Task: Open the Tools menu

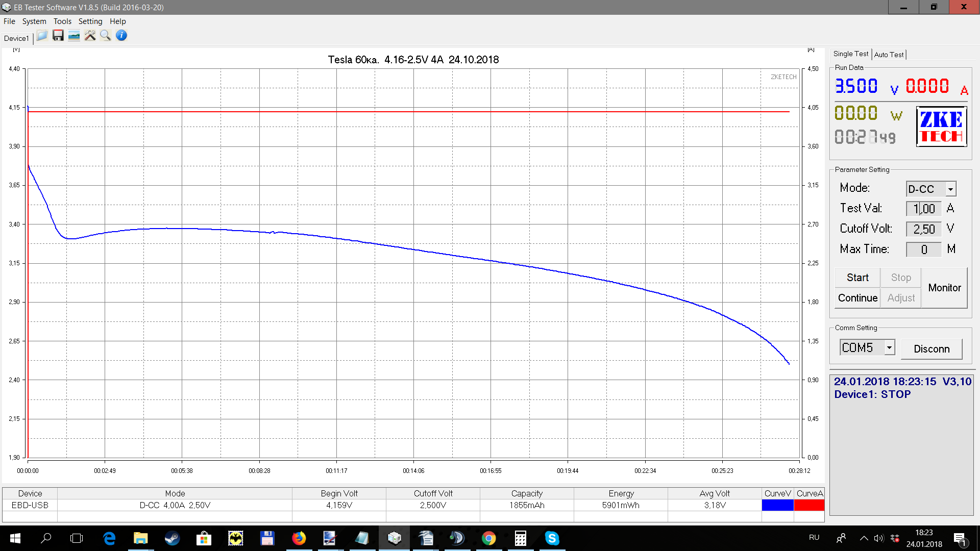Action: point(62,21)
